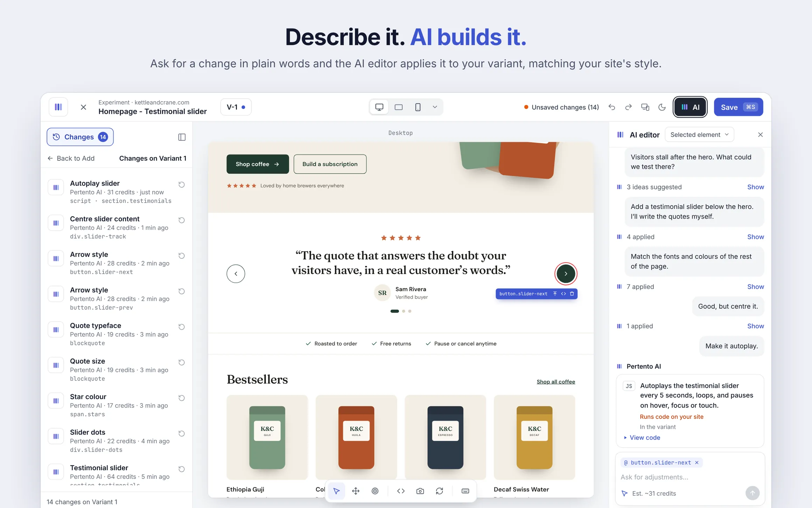Viewport: 812px width, 508px height.
Task: Toggle dark mode moon icon
Action: pyautogui.click(x=662, y=107)
